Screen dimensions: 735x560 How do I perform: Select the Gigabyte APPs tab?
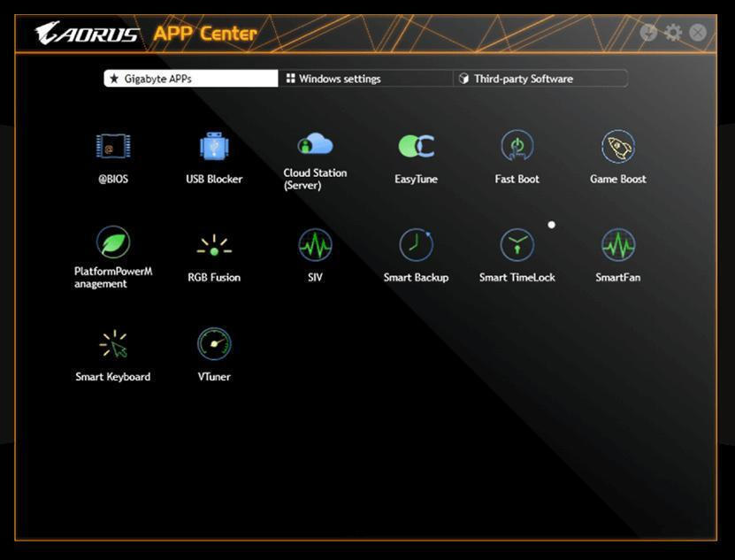click(191, 79)
